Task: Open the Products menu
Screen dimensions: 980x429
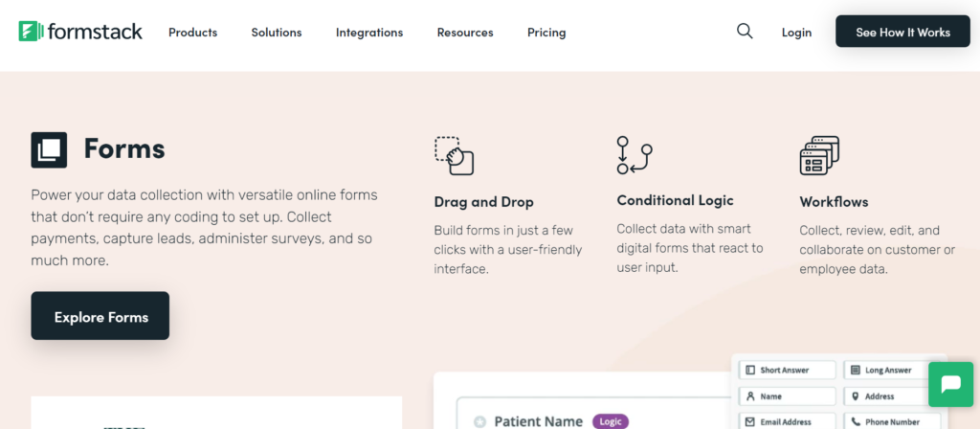Action: [x=192, y=33]
